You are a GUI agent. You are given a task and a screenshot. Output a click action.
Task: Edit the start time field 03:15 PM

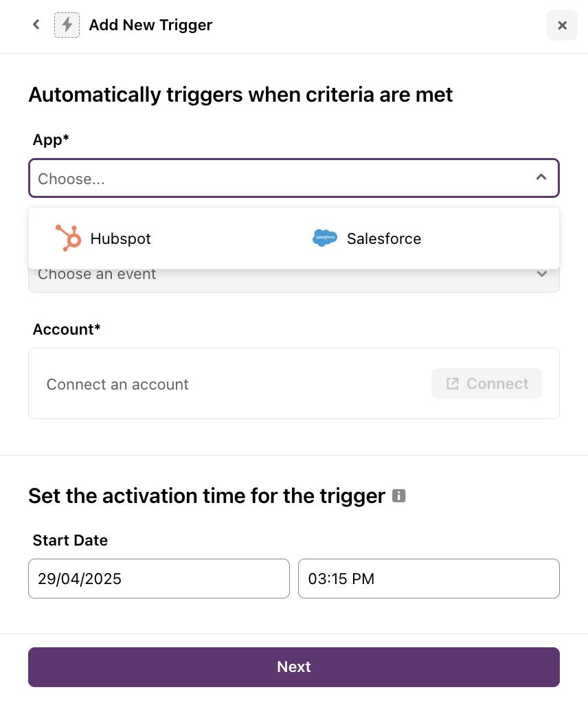click(x=429, y=579)
